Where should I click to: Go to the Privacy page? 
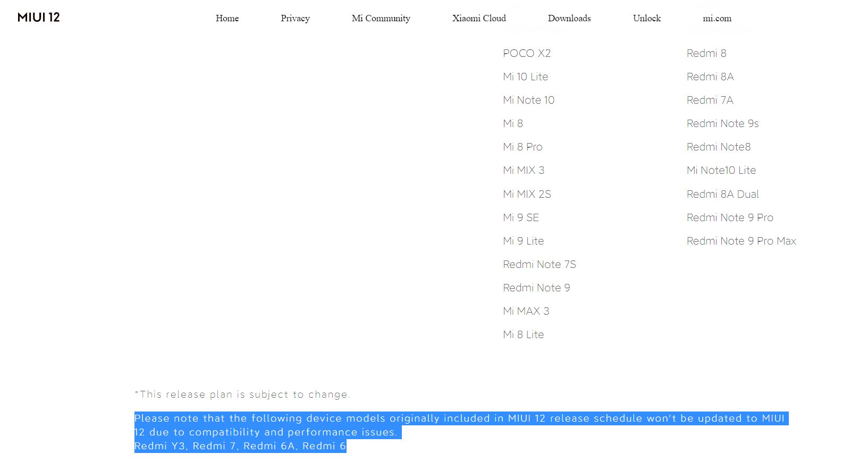pyautogui.click(x=295, y=18)
